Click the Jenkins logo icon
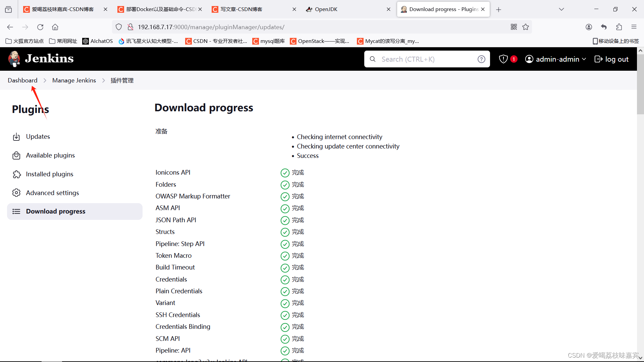This screenshot has height=362, width=644. click(14, 59)
